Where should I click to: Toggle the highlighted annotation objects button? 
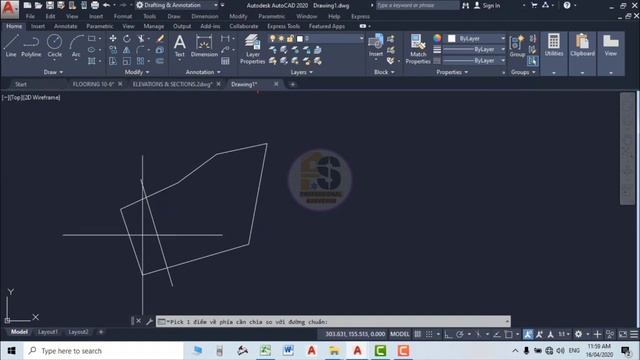coord(528,334)
